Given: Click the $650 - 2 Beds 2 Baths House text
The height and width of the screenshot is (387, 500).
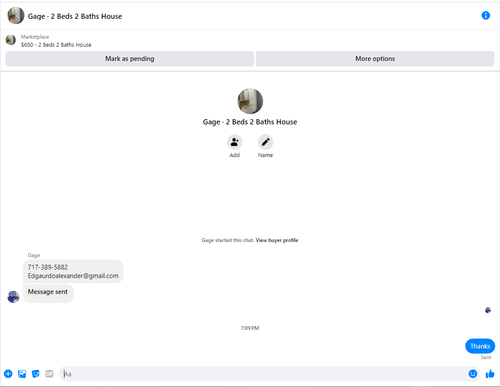Looking at the screenshot, I should pos(56,45).
